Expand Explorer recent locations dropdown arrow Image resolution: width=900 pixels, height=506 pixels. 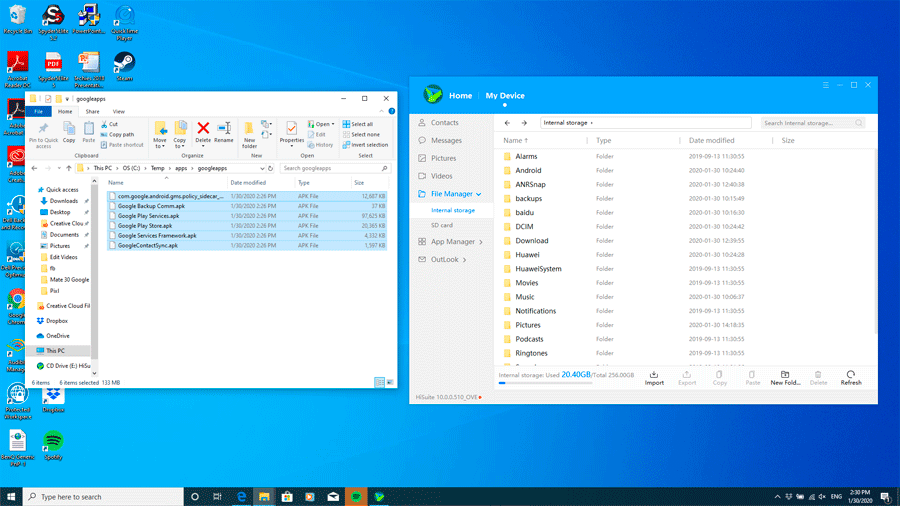59,168
